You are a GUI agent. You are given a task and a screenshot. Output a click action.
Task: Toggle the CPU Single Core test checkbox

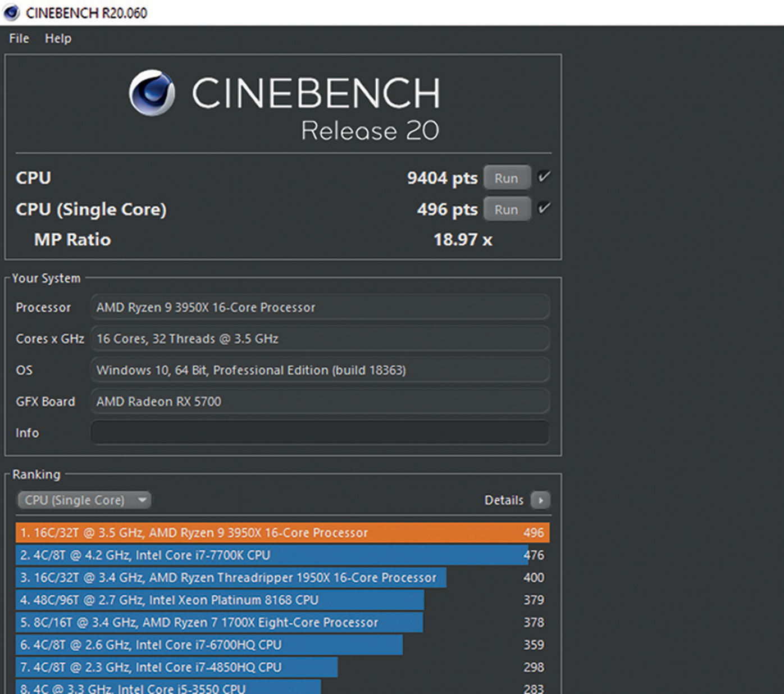544,209
